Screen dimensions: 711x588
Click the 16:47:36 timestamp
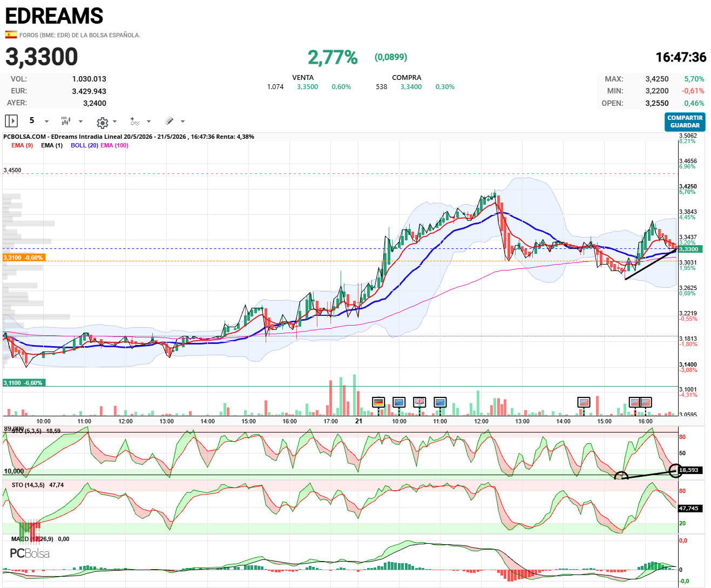[x=681, y=57]
